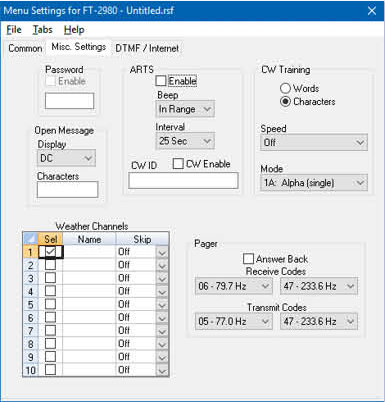Open Receive Codes 47 - 233.6 Hz dropdown
Screen dimensions: 385x402
pos(319,286)
